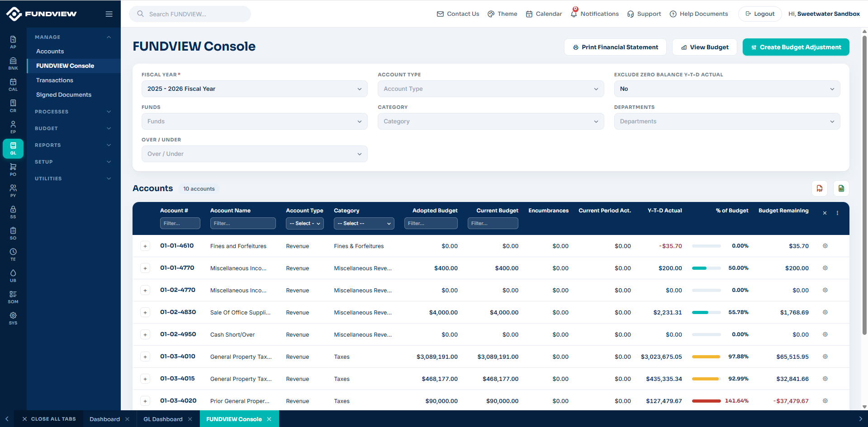Switch to the GL Dashboard tab

(x=163, y=419)
